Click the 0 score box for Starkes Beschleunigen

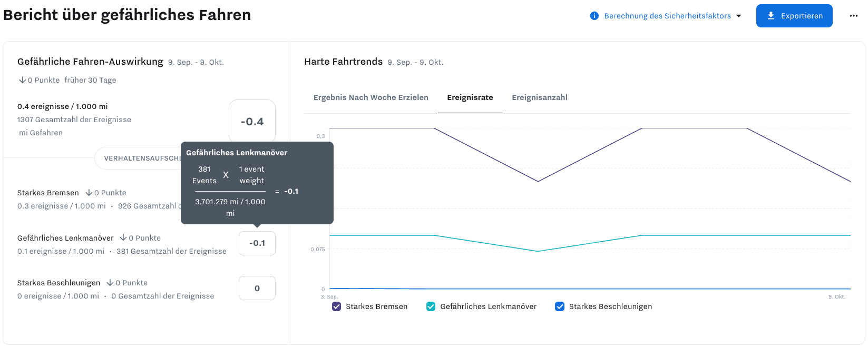tap(257, 288)
